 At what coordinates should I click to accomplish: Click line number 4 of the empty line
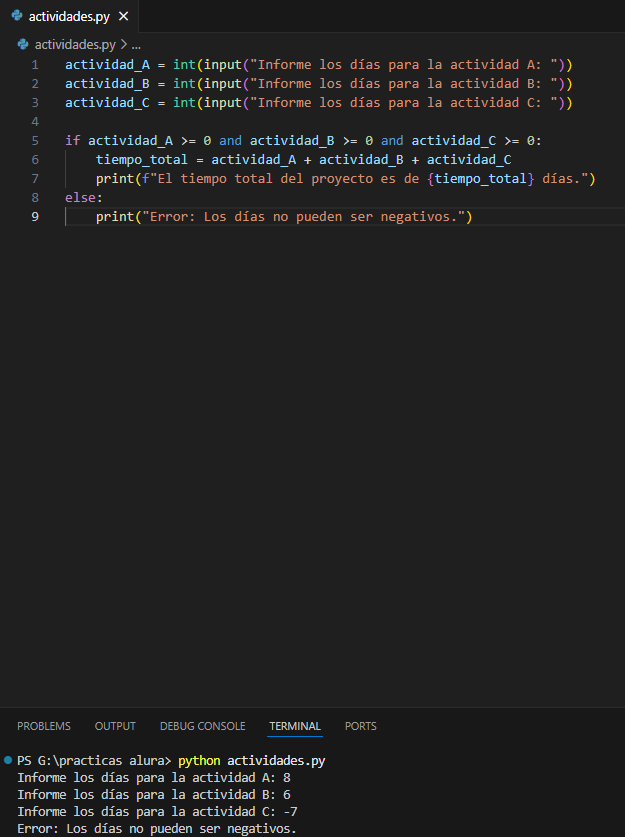click(x=35, y=122)
